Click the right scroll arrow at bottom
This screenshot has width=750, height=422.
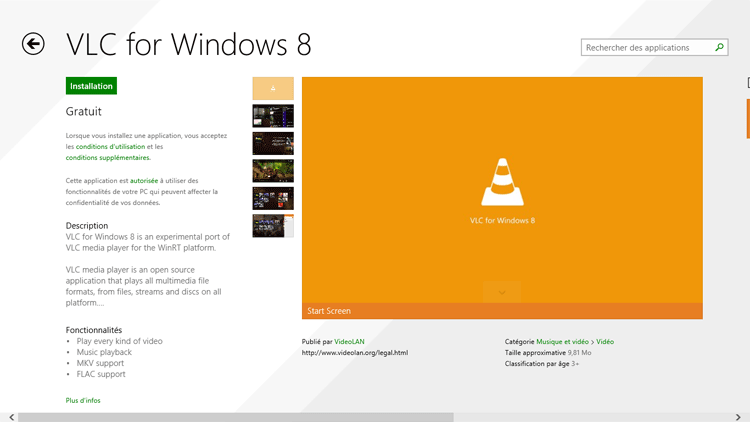(x=741, y=417)
